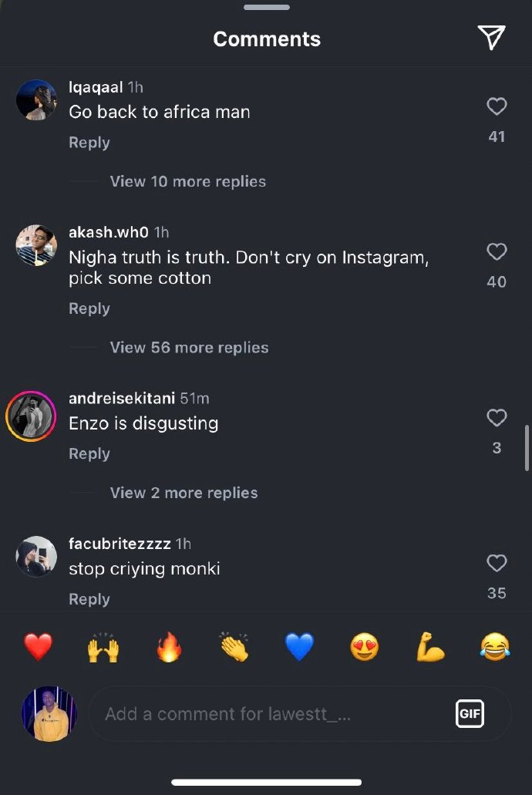Tap the red heart emoji reaction
Screen dimensions: 532x795
(x=38, y=648)
